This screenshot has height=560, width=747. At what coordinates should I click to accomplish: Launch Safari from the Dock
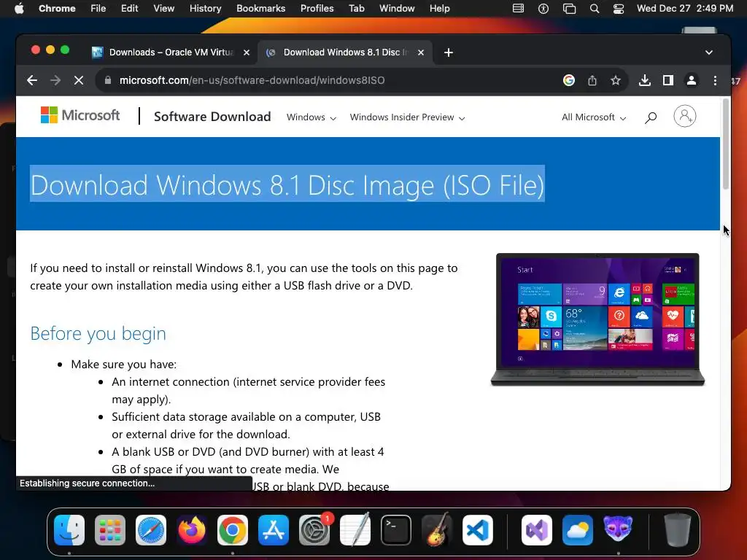click(x=151, y=529)
